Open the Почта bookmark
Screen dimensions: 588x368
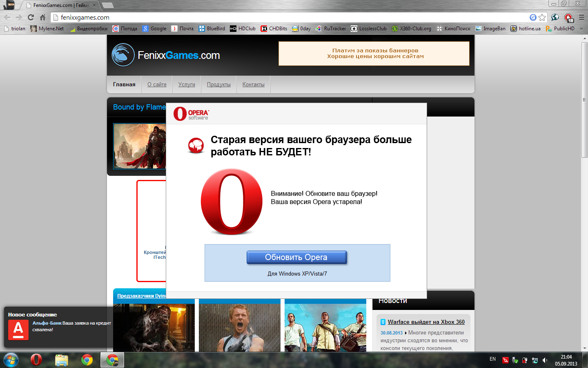183,29
